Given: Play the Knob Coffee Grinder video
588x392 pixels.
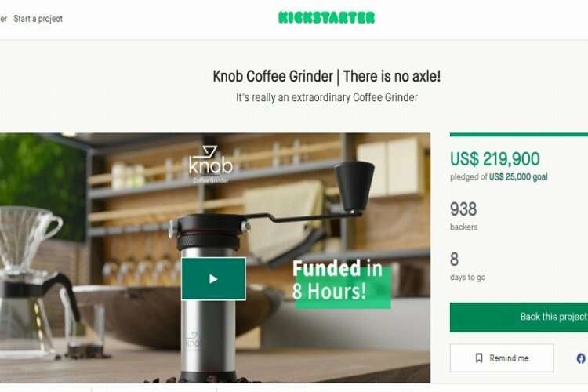Looking at the screenshot, I should pos(213,279).
